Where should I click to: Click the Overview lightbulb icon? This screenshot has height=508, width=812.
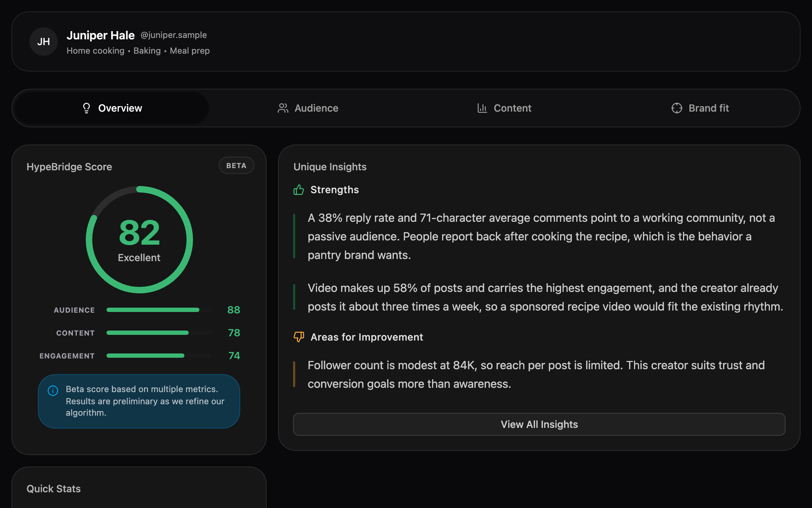[x=86, y=108]
